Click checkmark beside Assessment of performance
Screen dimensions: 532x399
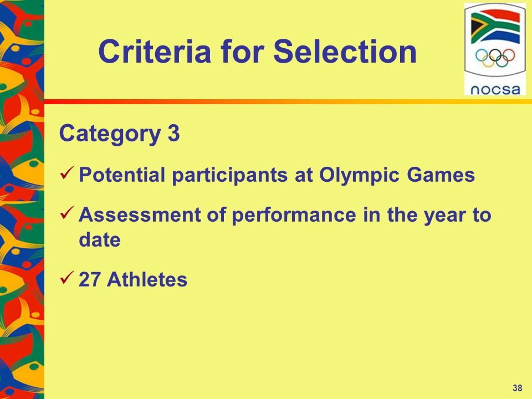[67, 212]
